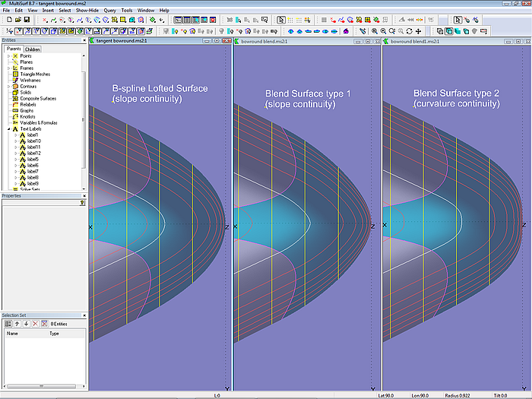The height and width of the screenshot is (399, 532).
Task: Select Composite Surfaces in entities tree
Action: coord(37,98)
